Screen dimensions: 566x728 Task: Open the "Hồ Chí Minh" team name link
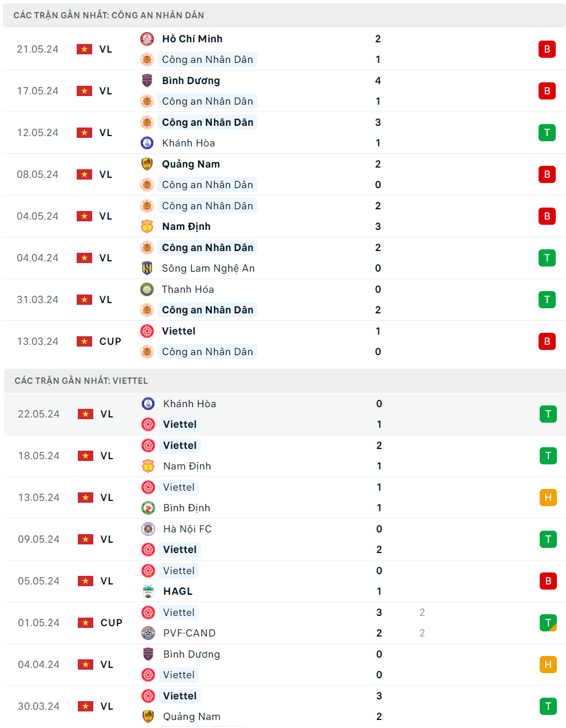pyautogui.click(x=192, y=39)
